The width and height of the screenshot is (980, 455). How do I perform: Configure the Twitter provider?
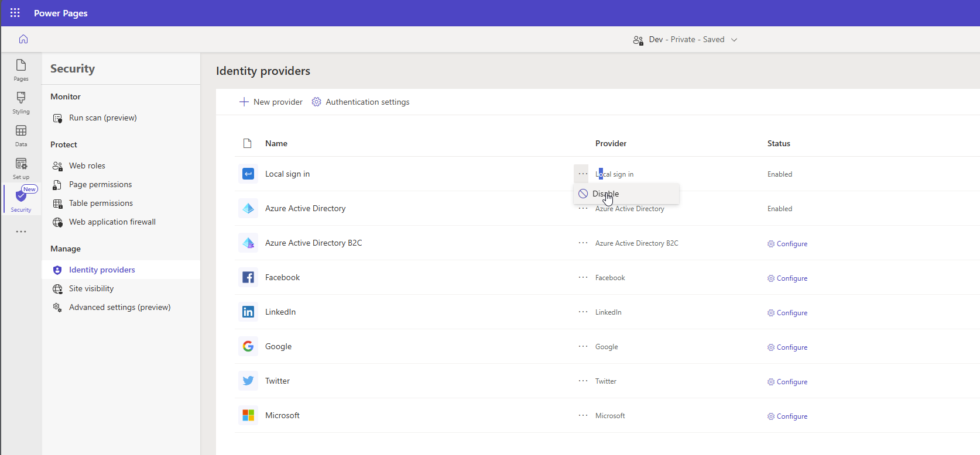(787, 382)
